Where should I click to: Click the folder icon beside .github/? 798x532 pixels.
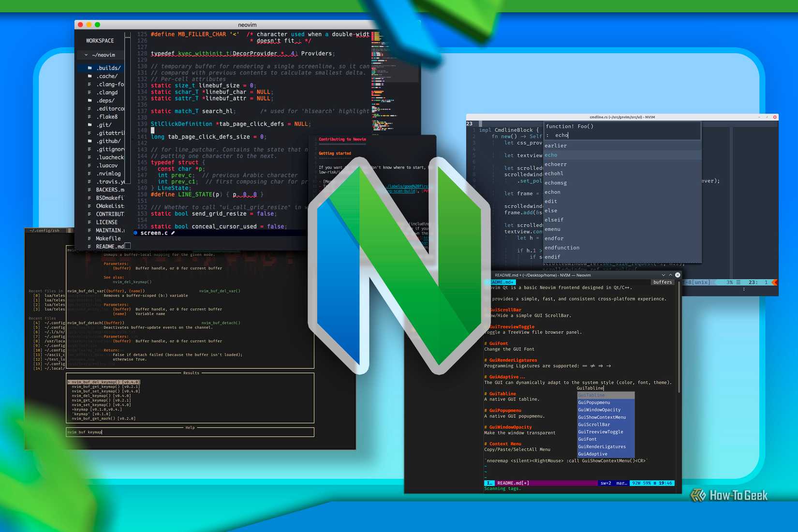89,141
